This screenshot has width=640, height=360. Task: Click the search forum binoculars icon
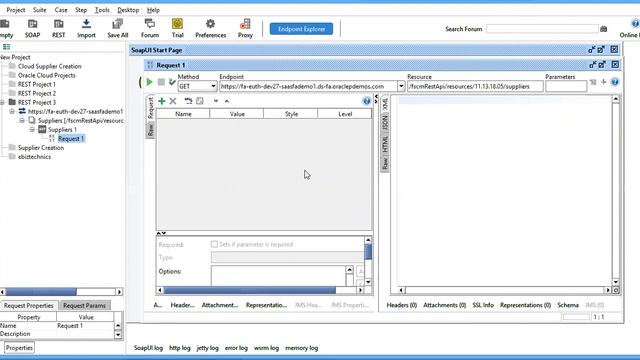[604, 29]
